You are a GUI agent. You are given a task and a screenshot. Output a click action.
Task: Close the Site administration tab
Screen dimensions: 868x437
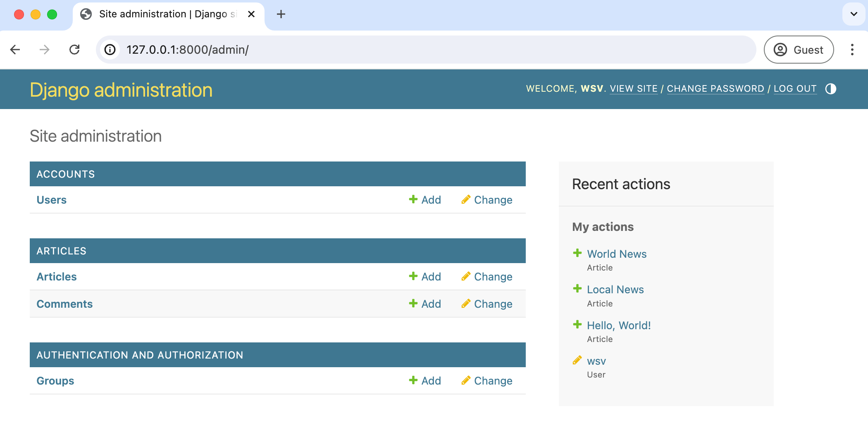click(251, 14)
